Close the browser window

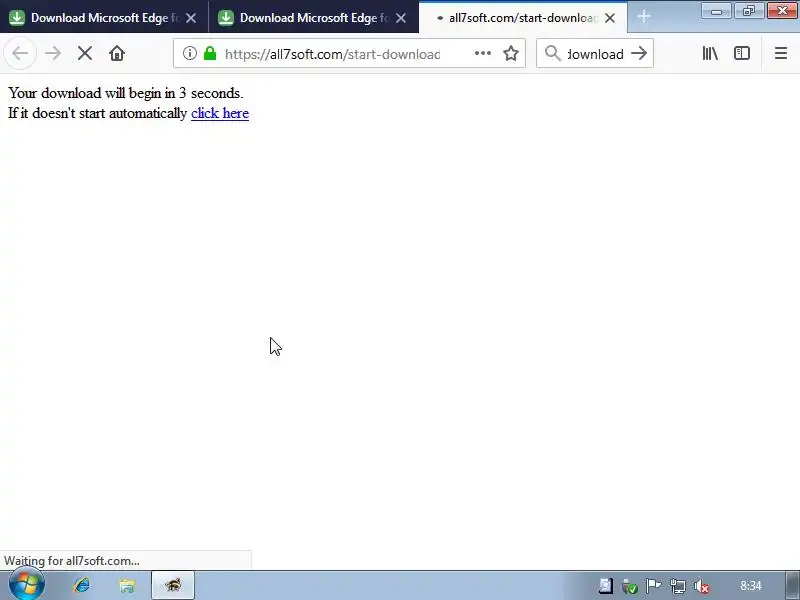[782, 10]
